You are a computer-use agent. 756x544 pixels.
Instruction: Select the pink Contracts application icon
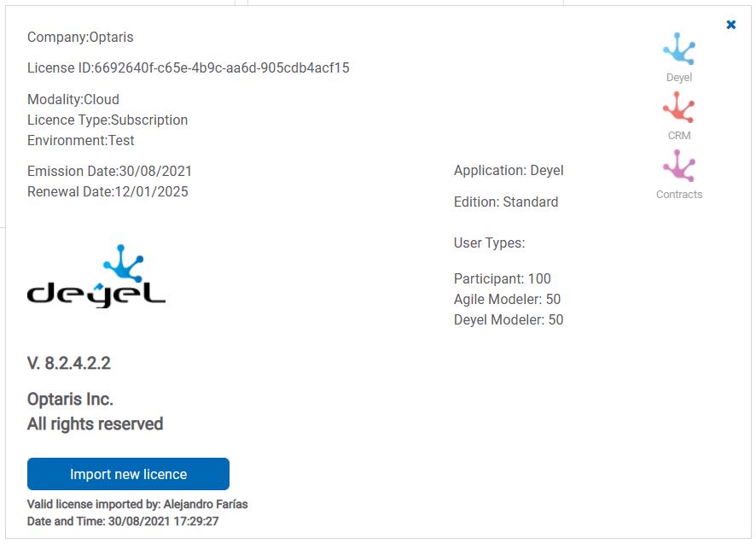[x=679, y=166]
